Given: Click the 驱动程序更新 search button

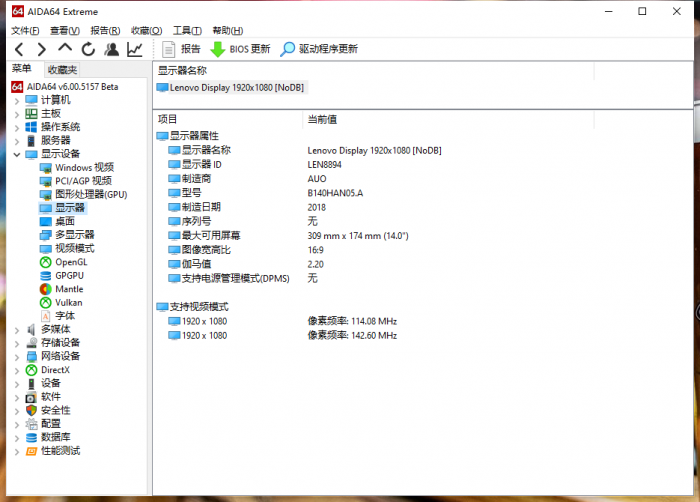Looking at the screenshot, I should pos(318,49).
